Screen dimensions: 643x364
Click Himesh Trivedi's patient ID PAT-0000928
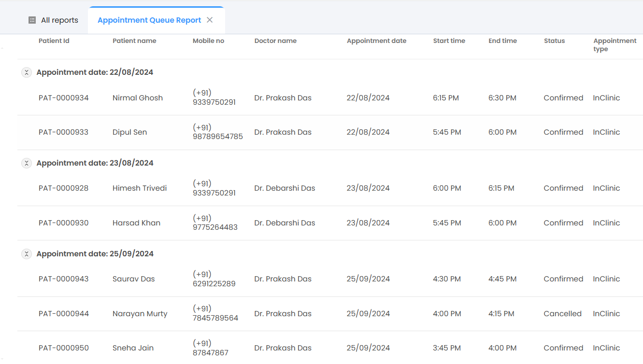coord(64,188)
